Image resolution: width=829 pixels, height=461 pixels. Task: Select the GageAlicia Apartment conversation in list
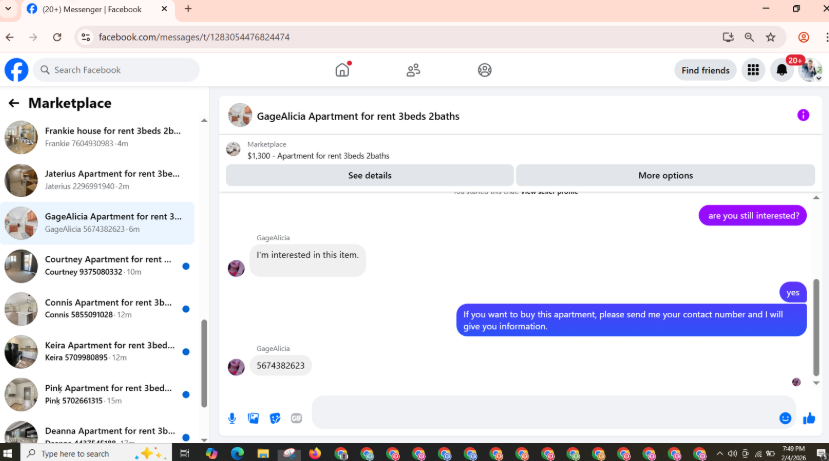pyautogui.click(x=97, y=223)
